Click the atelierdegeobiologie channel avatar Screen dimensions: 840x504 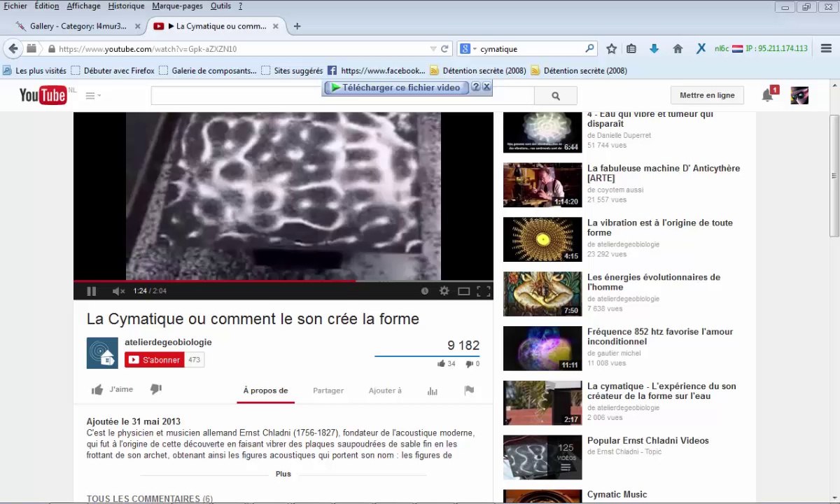point(102,353)
